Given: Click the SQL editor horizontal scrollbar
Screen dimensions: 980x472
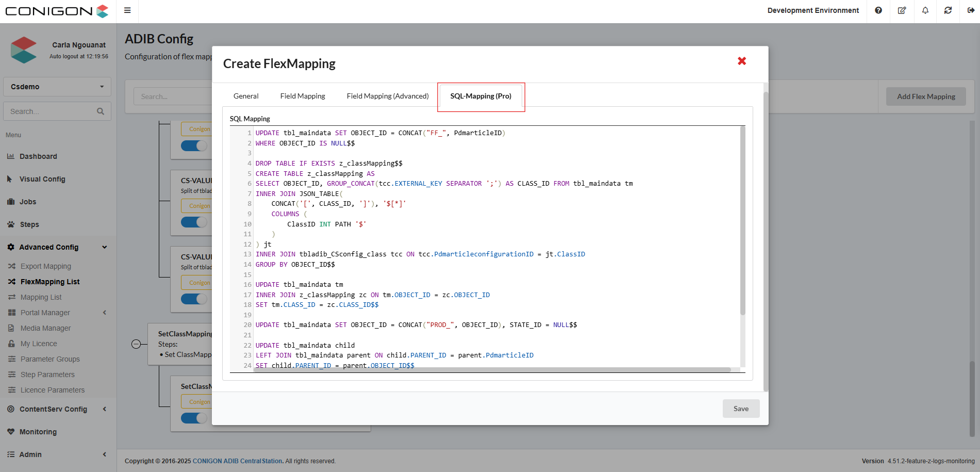Looking at the screenshot, I should point(492,370).
